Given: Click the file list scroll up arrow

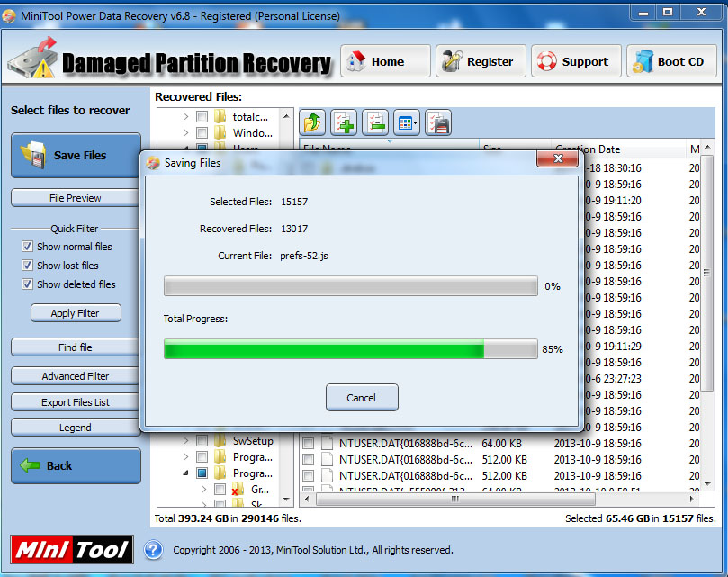Looking at the screenshot, I should click(x=707, y=148).
